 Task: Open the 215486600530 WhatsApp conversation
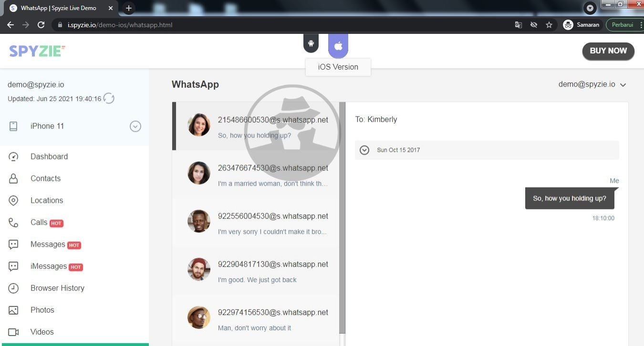[256, 126]
